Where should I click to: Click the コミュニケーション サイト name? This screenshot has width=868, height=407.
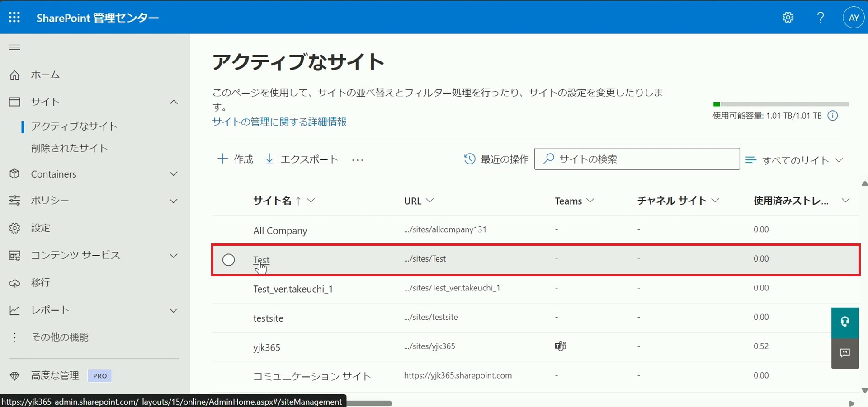[312, 376]
